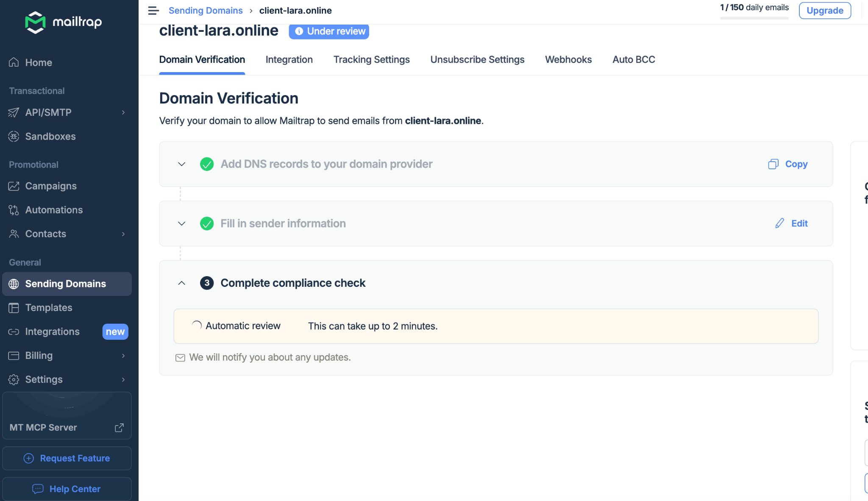Switch to Tracking Settings tab
868x501 pixels.
pyautogui.click(x=371, y=60)
